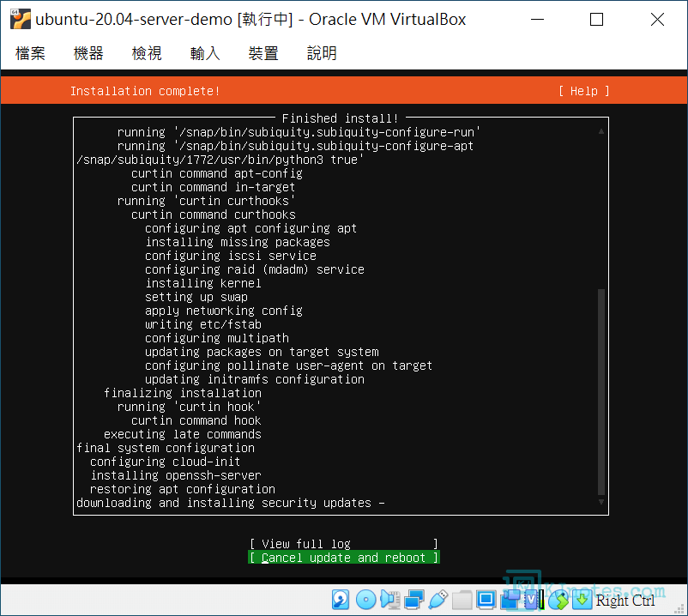Open the 機器 menu
This screenshot has height=616, width=688.
[x=88, y=53]
